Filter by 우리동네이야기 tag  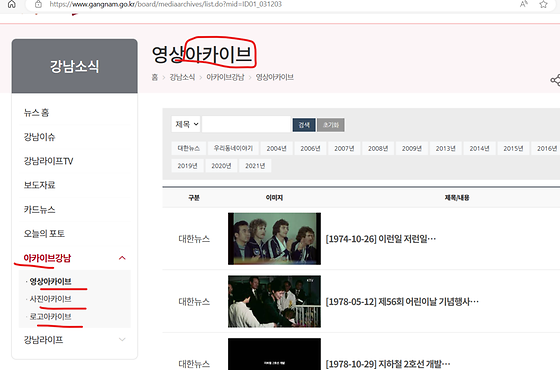tap(233, 148)
